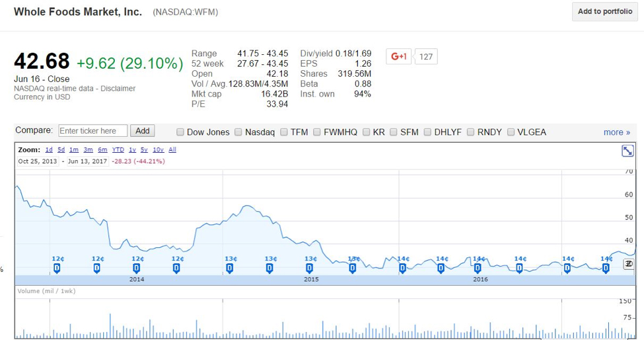
Task: Check the Nasdaq comparison box
Action: pos(238,132)
